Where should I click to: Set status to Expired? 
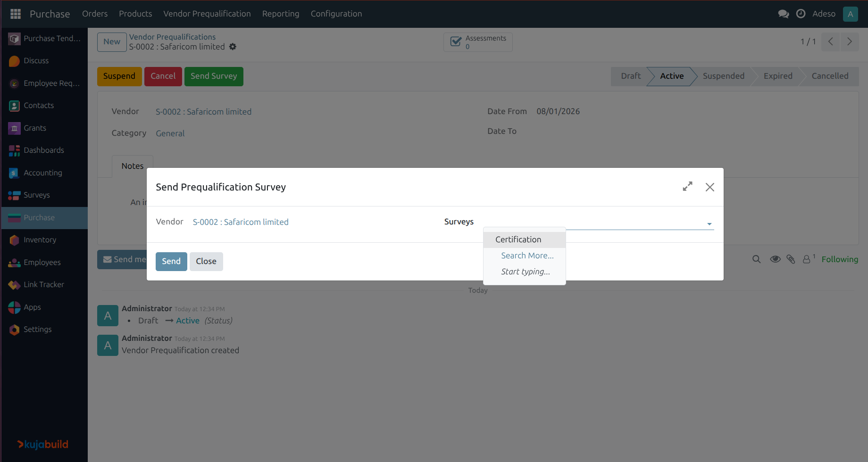point(778,76)
